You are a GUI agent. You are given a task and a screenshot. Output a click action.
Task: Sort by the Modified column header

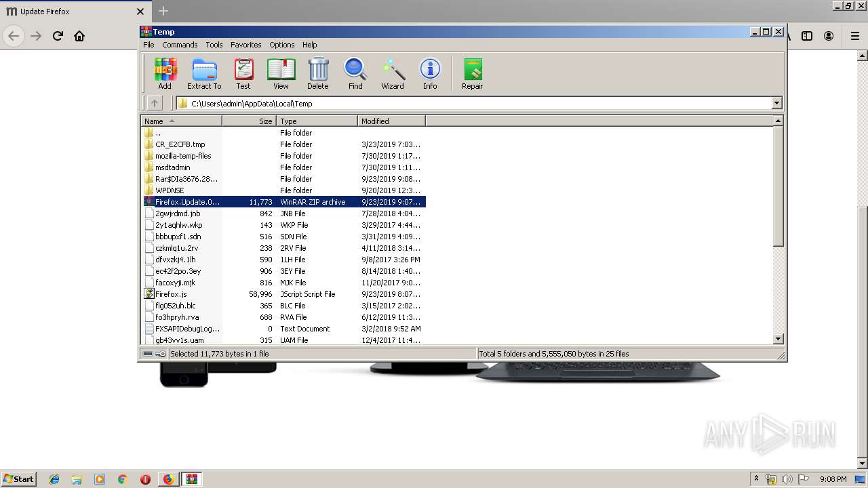coord(391,121)
